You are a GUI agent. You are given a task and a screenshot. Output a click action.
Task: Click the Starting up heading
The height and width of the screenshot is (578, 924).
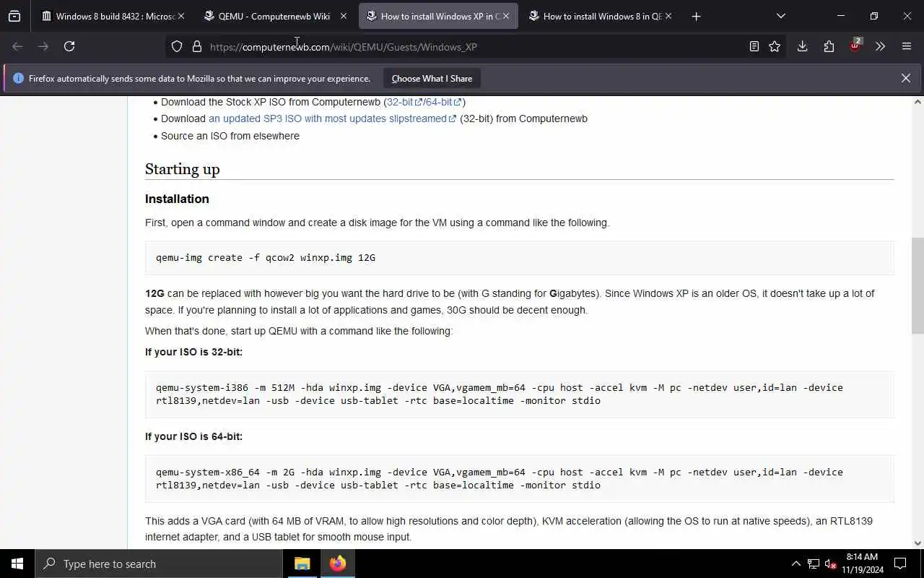point(182,169)
